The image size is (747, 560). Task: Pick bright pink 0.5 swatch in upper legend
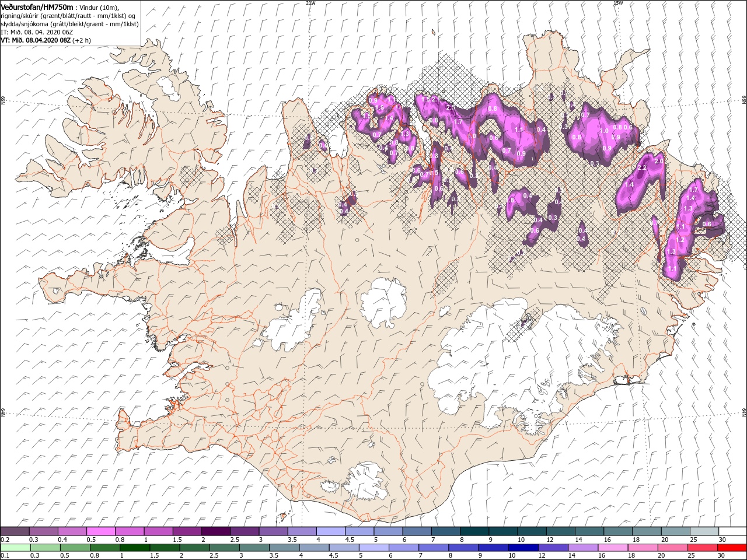click(100, 531)
